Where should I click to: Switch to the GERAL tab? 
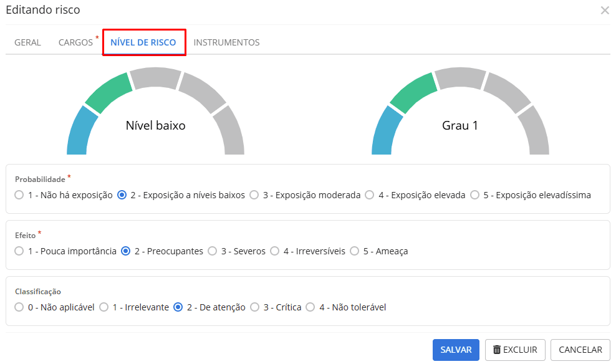[x=27, y=42]
